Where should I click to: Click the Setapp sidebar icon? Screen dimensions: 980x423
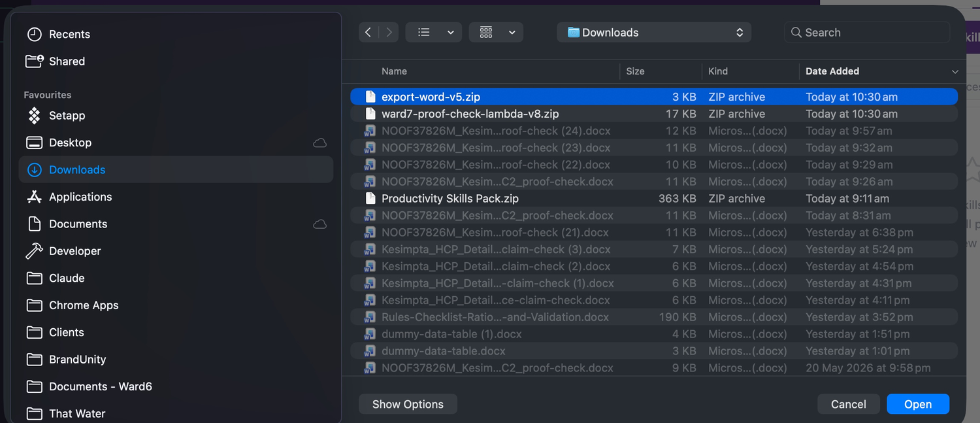point(34,115)
